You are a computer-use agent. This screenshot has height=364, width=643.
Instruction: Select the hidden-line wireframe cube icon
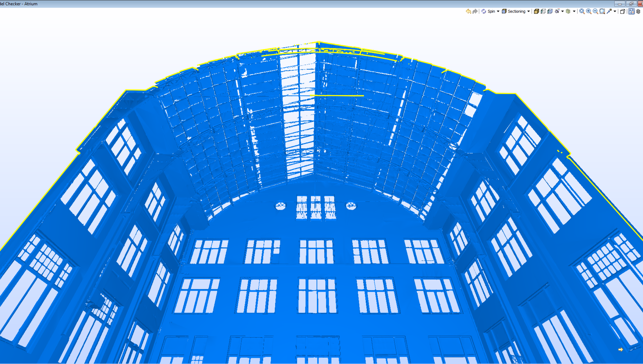point(543,11)
